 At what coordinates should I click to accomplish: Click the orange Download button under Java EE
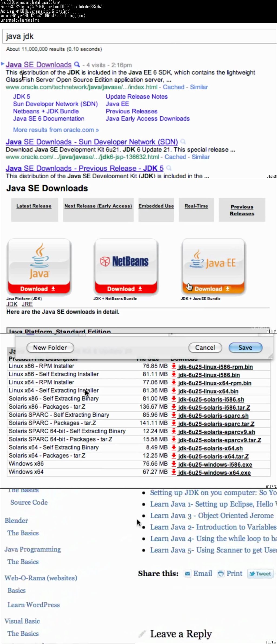click(x=213, y=289)
